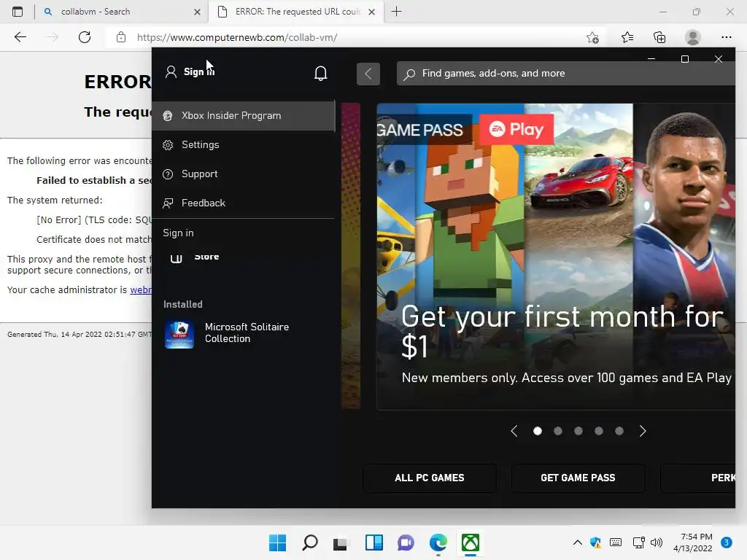
Task: Open a new Edge tab
Action: pos(396,12)
